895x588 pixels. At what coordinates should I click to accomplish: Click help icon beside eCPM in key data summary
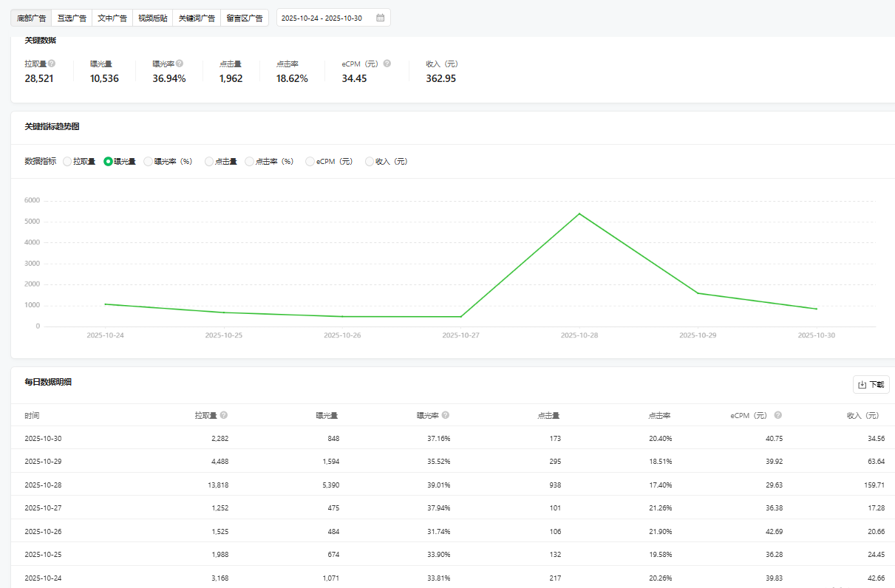pyautogui.click(x=387, y=64)
